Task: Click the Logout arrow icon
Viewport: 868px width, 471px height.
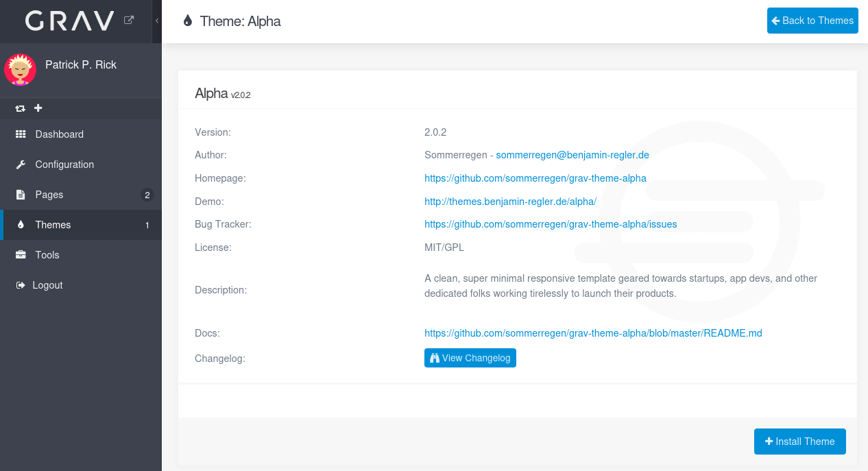Action: [x=21, y=285]
